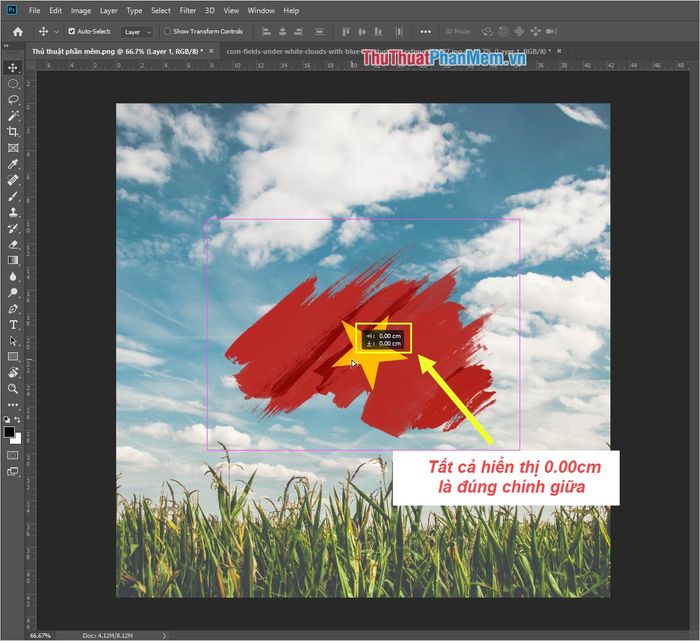700x641 pixels.
Task: Select the Rectangle shape tool
Action: click(12, 357)
